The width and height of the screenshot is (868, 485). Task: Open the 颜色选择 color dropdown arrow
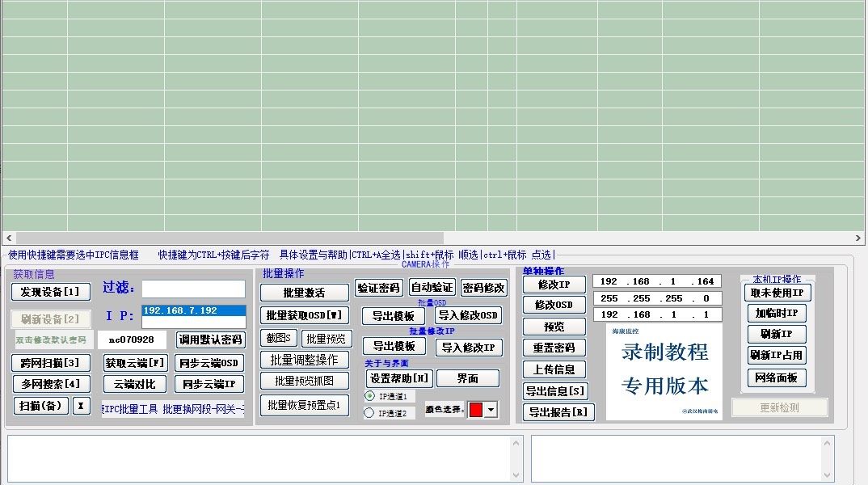(x=490, y=410)
